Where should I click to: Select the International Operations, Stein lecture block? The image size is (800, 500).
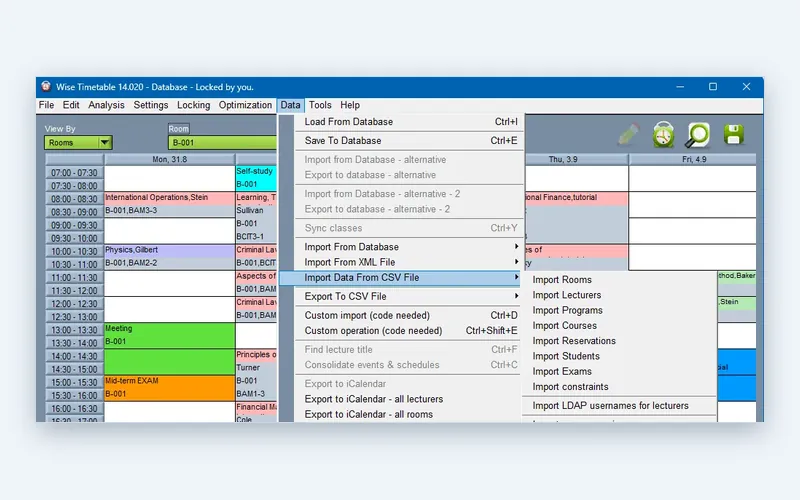pos(169,204)
